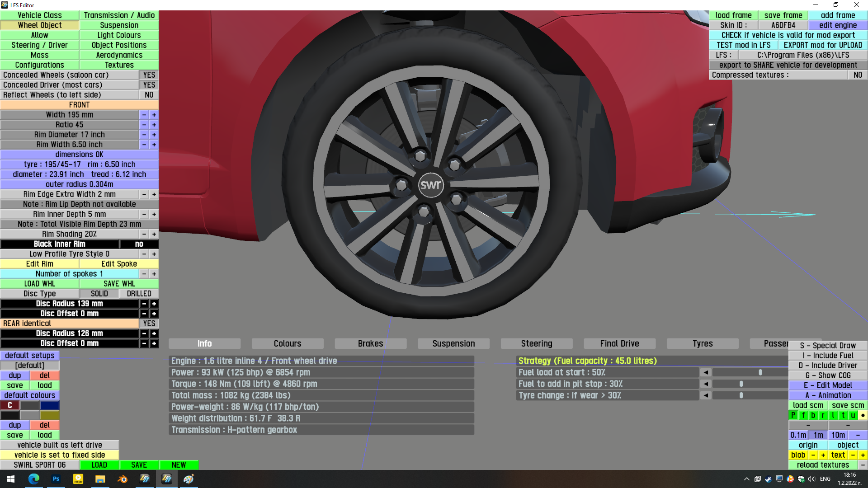Click the yellow dot button beside u

coord(863,415)
